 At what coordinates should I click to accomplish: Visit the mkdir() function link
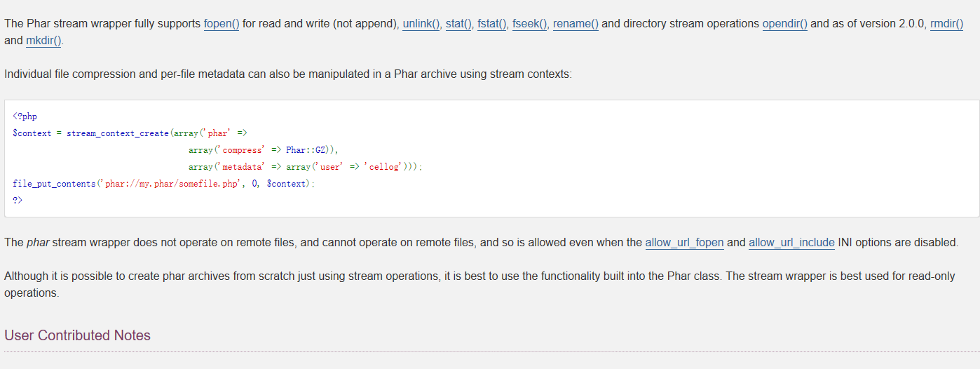(44, 41)
